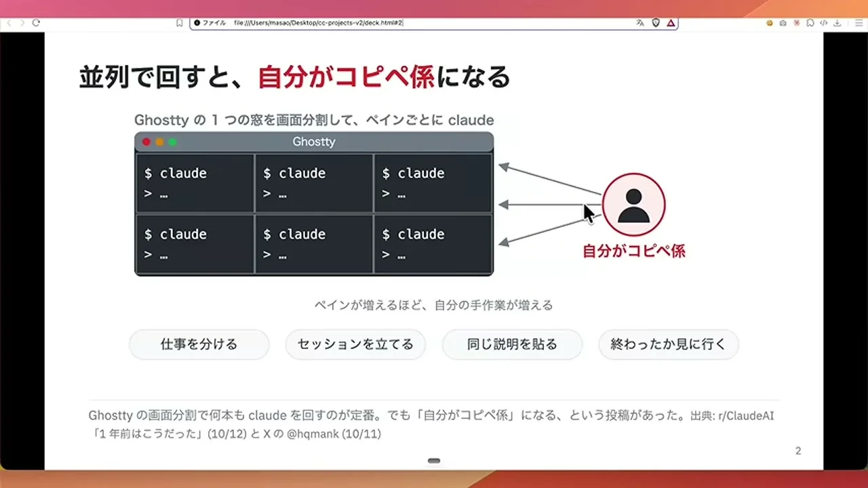Click the slide title 並列で回すと、自分がコピペ係になる
This screenshot has width=868, height=488.
294,77
